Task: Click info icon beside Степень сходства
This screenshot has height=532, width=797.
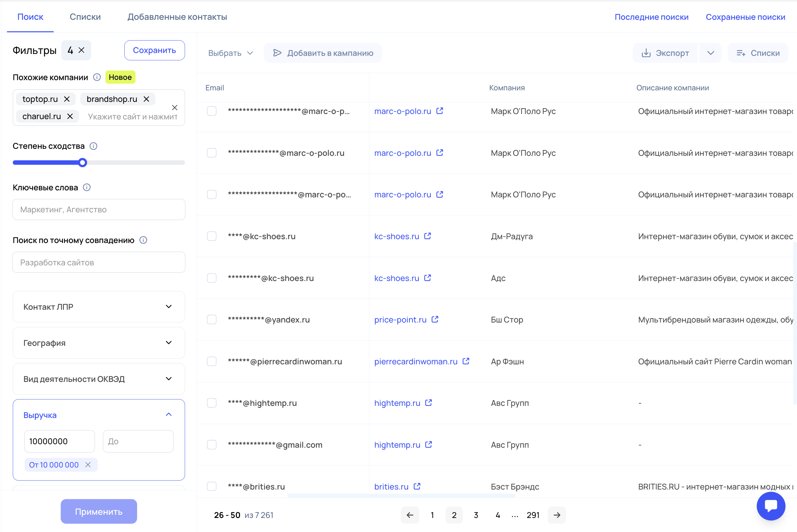Action: coord(93,146)
